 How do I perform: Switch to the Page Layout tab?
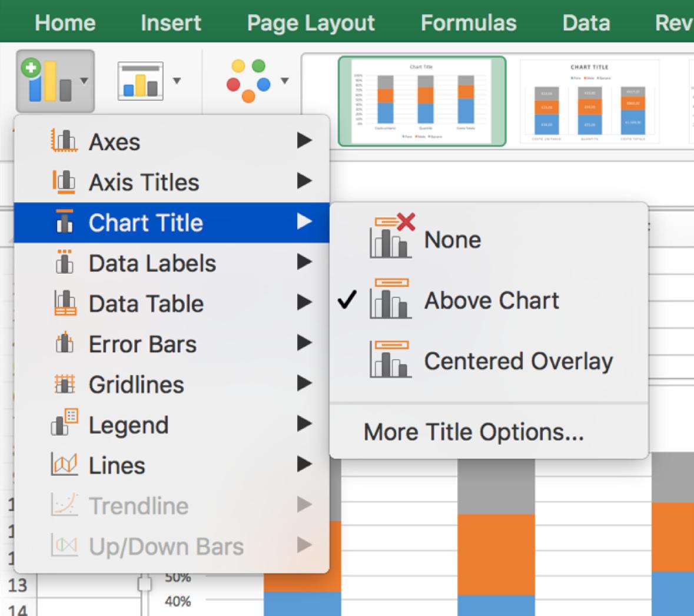tap(310, 23)
